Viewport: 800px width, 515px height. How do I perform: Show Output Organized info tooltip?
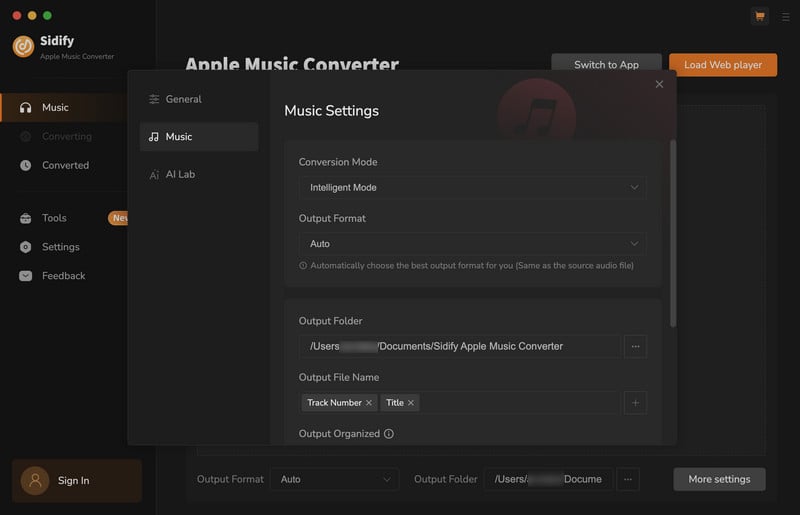389,433
